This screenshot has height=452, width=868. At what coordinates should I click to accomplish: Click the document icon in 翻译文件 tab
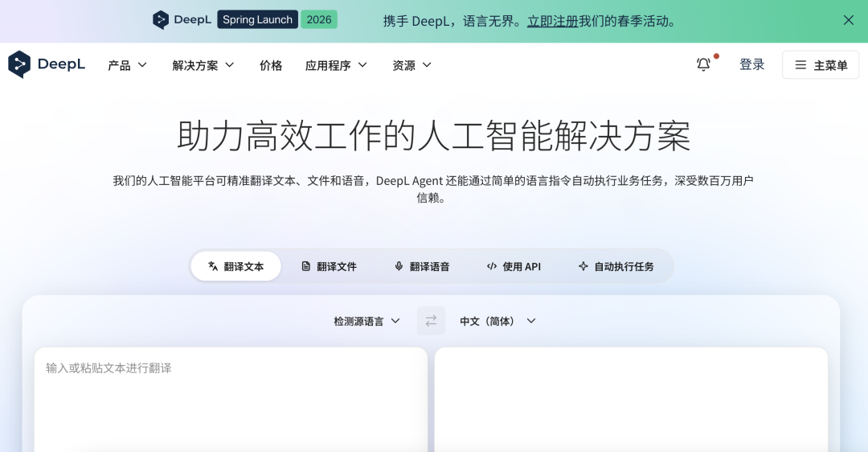click(x=305, y=266)
